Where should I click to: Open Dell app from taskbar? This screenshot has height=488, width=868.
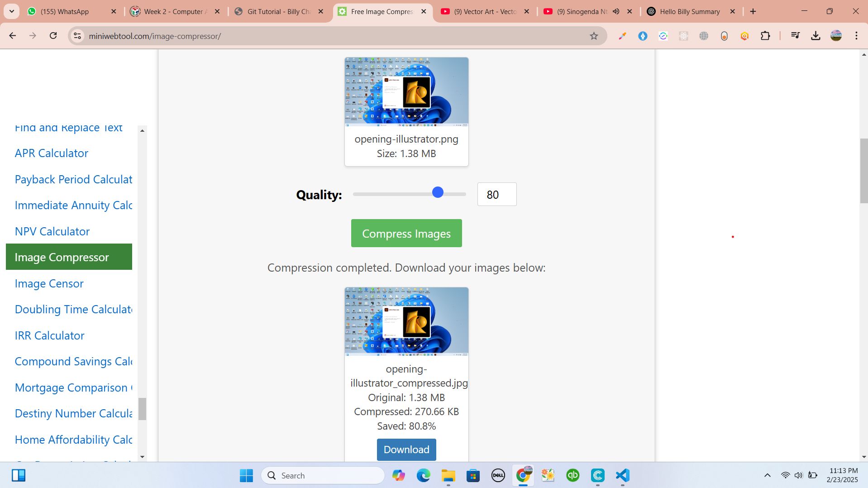pyautogui.click(x=498, y=475)
